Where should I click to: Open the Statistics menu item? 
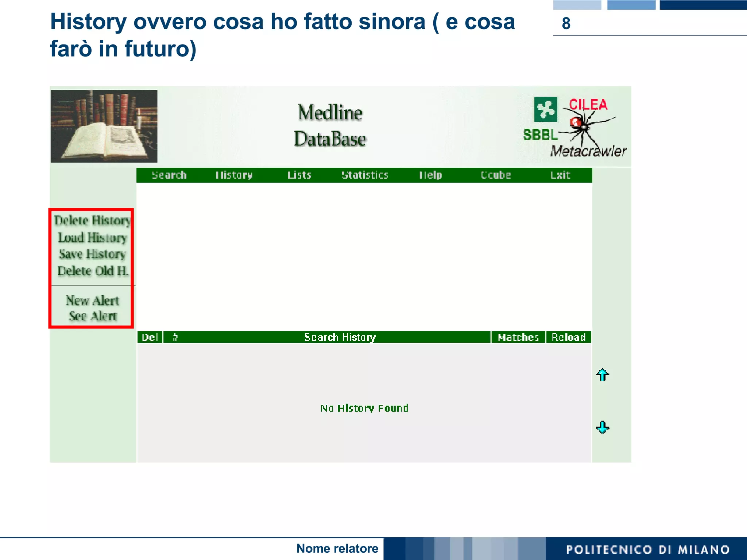tap(364, 175)
